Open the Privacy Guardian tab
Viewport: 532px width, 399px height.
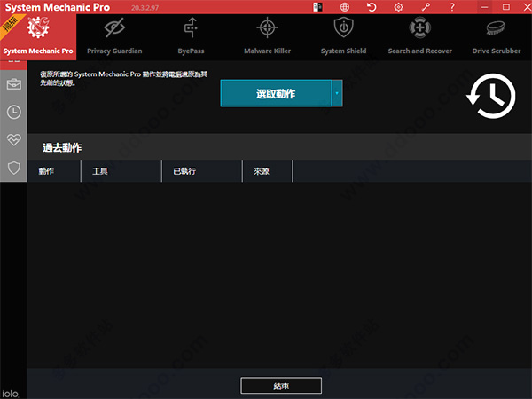114,37
